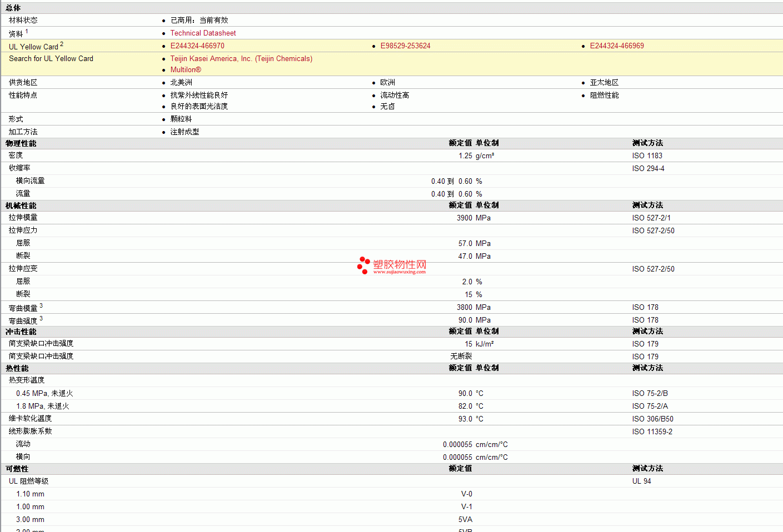Click the 'ISO 75-2/A' test method

tap(650, 406)
